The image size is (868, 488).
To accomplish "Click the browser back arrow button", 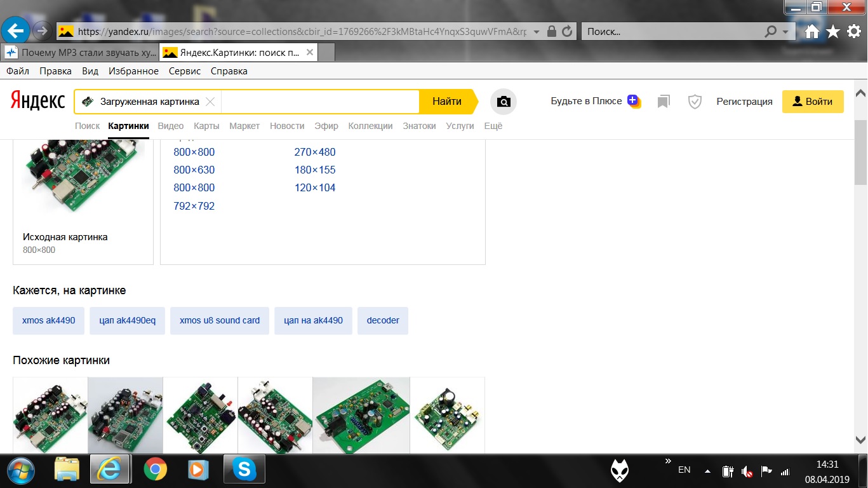I will tap(15, 30).
